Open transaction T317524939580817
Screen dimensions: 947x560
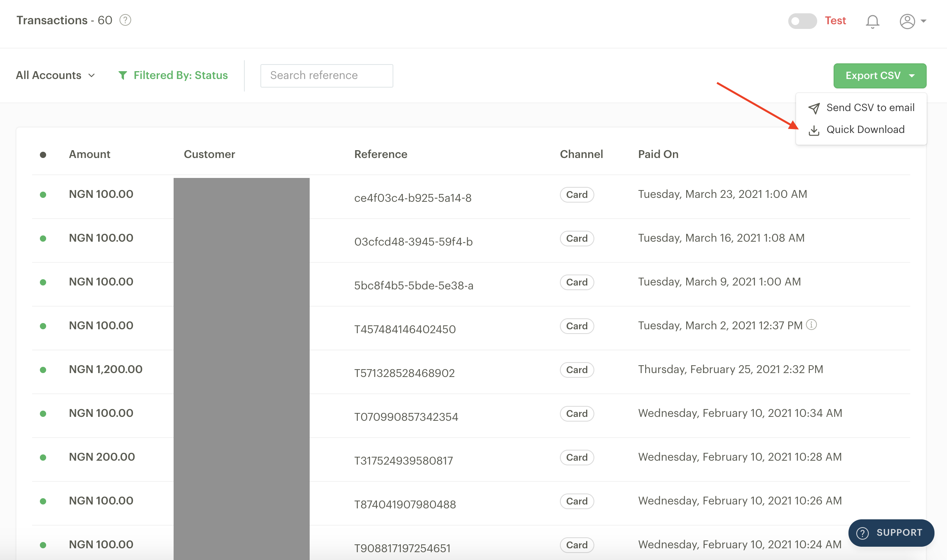(x=404, y=461)
